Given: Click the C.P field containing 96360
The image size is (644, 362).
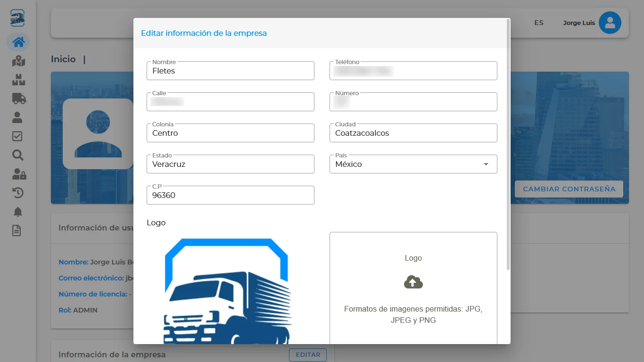Looking at the screenshot, I should [230, 195].
